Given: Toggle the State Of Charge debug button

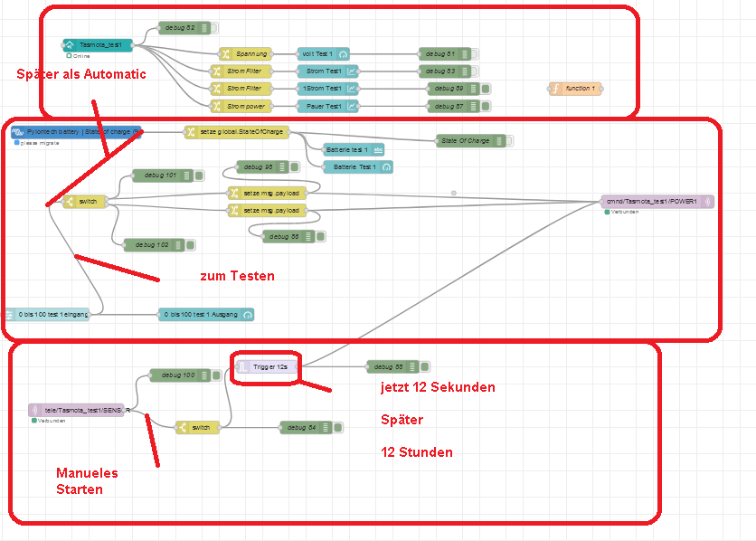Looking at the screenshot, I should [509, 141].
